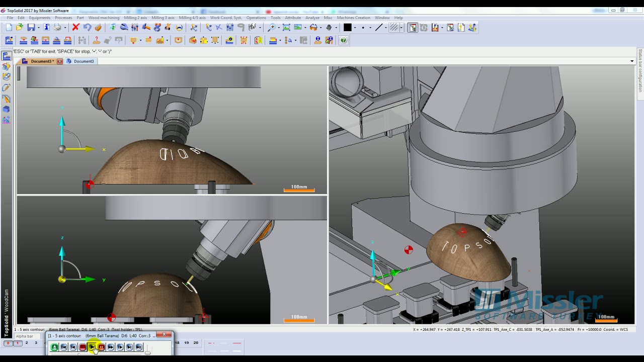Select the eraser tool in toolbar
This screenshot has width=644, height=362.
point(98,28)
